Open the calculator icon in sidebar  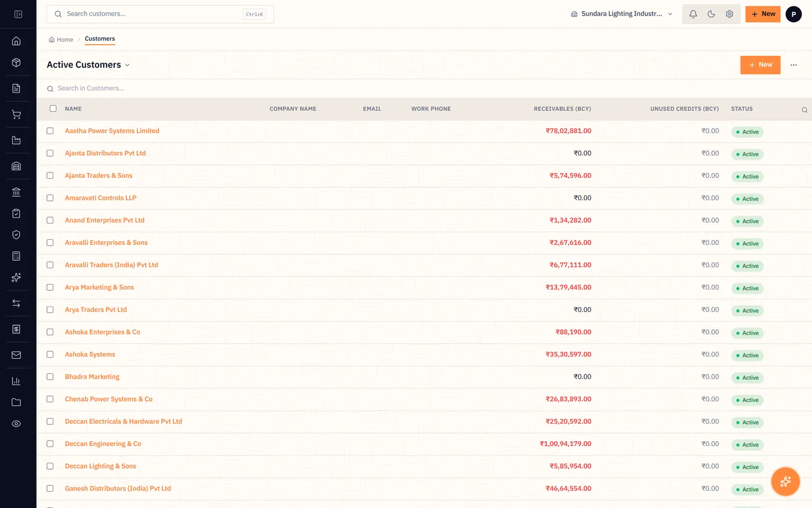[16, 256]
